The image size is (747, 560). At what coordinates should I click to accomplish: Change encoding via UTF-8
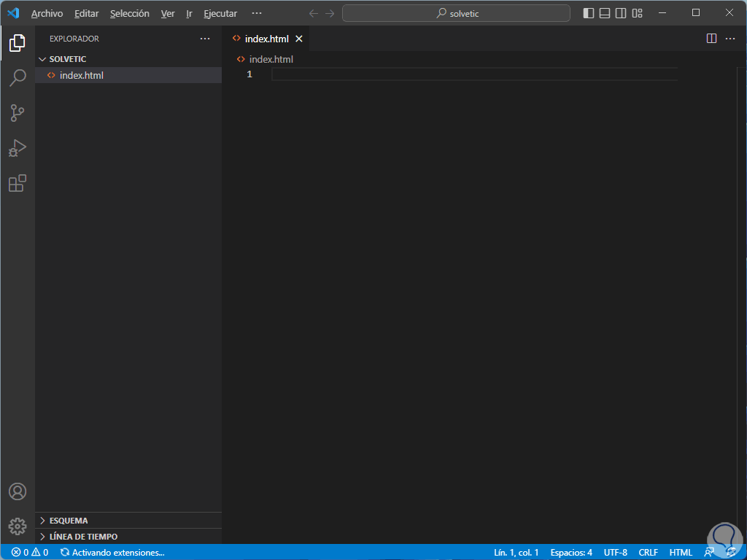point(616,553)
